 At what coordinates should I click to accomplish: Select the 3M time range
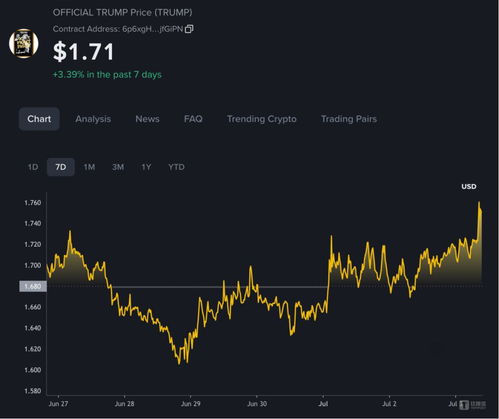[118, 167]
